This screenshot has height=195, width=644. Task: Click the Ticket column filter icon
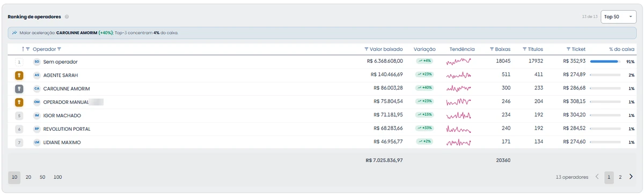pyautogui.click(x=568, y=49)
